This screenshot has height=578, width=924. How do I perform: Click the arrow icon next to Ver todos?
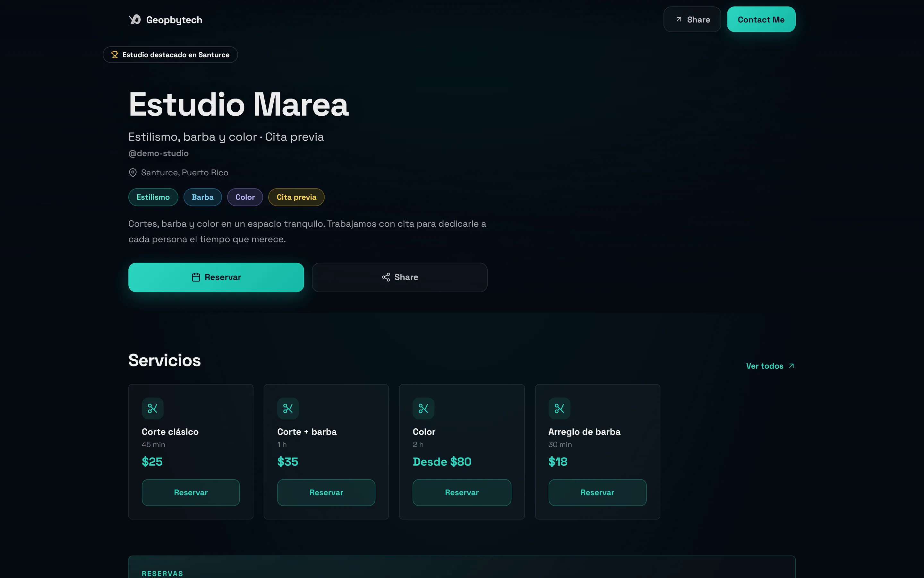click(791, 366)
